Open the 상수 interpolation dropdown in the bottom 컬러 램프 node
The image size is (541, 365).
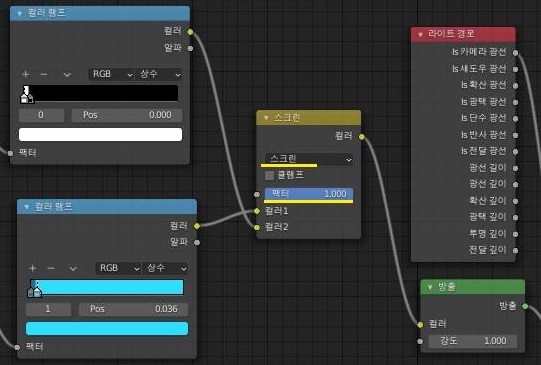pyautogui.click(x=165, y=268)
